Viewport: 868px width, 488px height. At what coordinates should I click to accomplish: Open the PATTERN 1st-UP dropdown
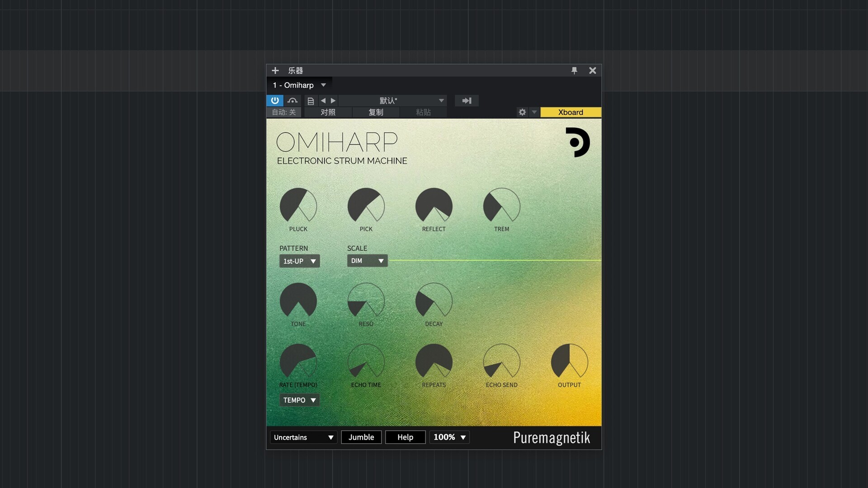300,261
